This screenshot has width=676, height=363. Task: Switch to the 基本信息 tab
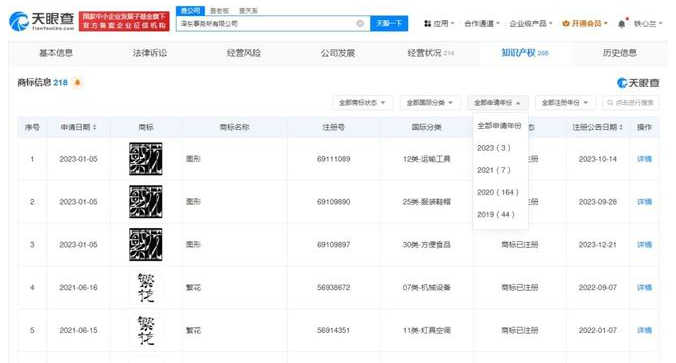[x=56, y=53]
